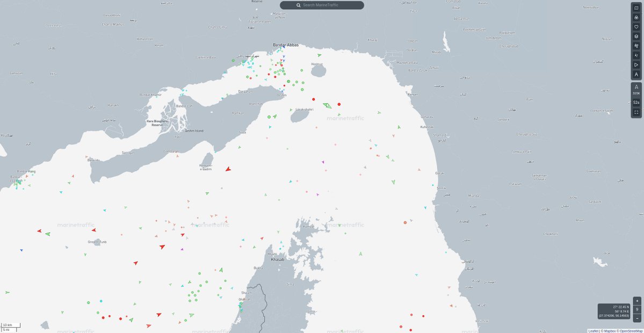Select the measure distance compass tool
Image resolution: width=644 pixels, height=333 pixels.
pos(636,74)
